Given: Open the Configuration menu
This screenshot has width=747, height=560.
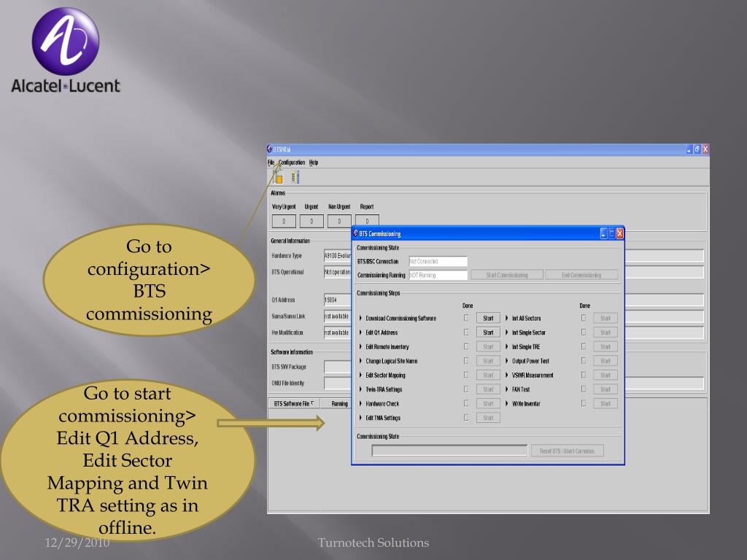Looking at the screenshot, I should click(292, 163).
